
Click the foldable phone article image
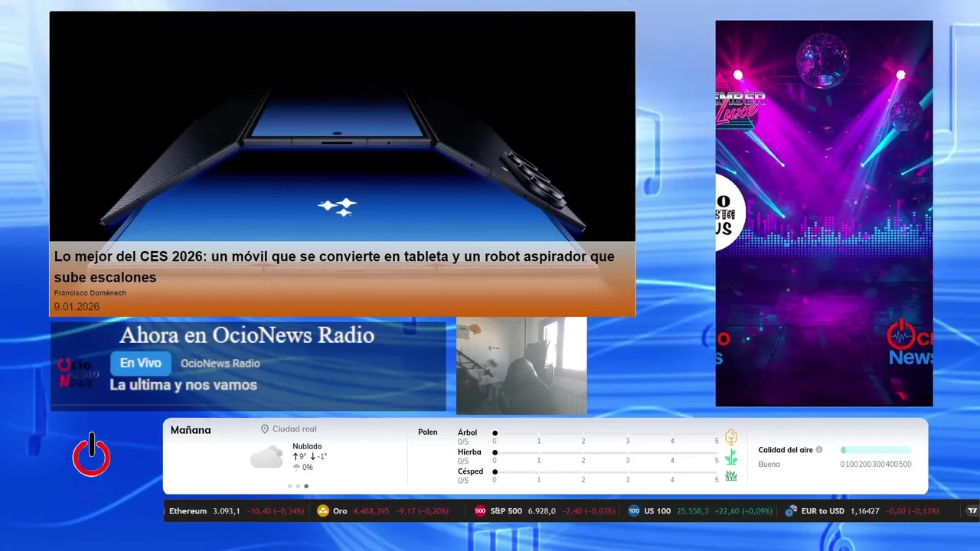[x=342, y=126]
